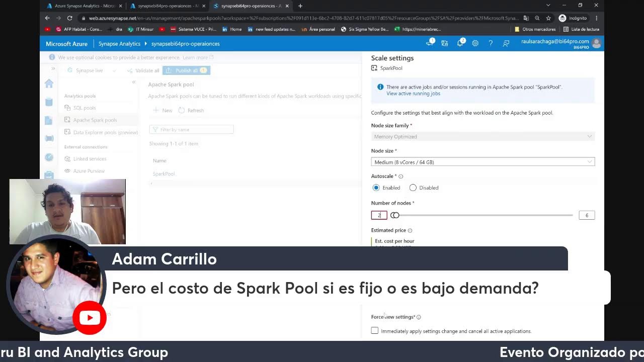
Task: Open the Integrate hub pipeline icon
Action: (x=49, y=138)
